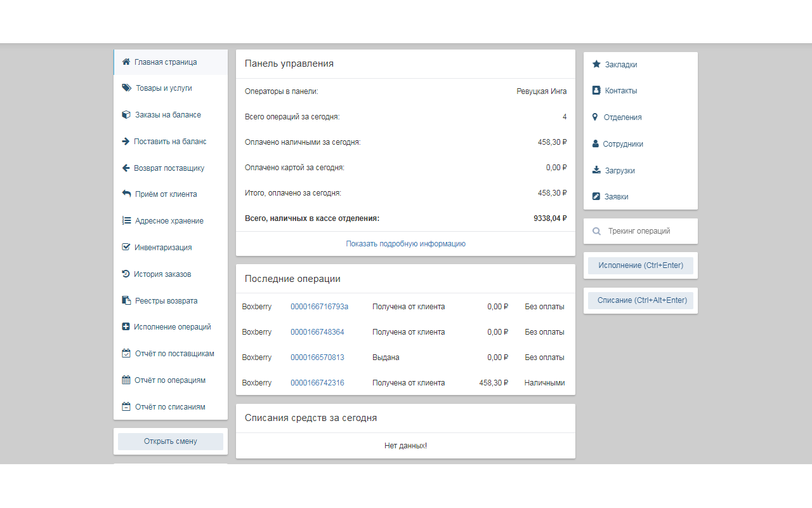
Task: Click the Выдана status cell
Action: (x=386, y=358)
